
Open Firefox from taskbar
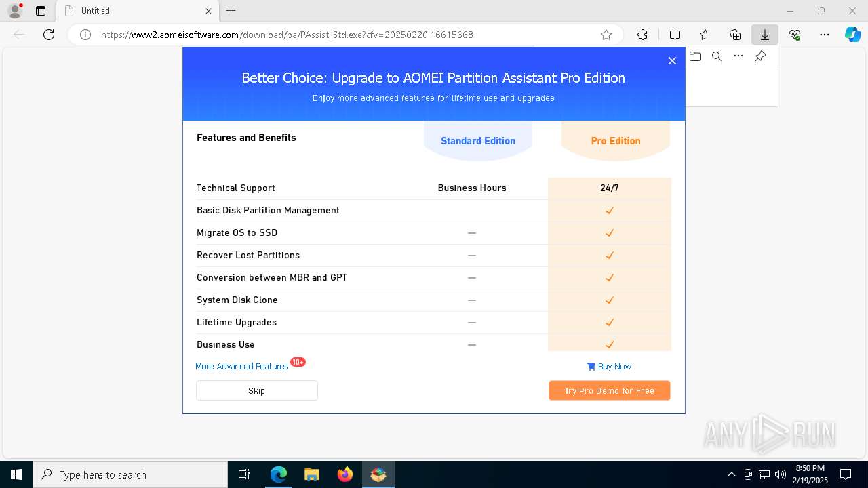pos(345,474)
